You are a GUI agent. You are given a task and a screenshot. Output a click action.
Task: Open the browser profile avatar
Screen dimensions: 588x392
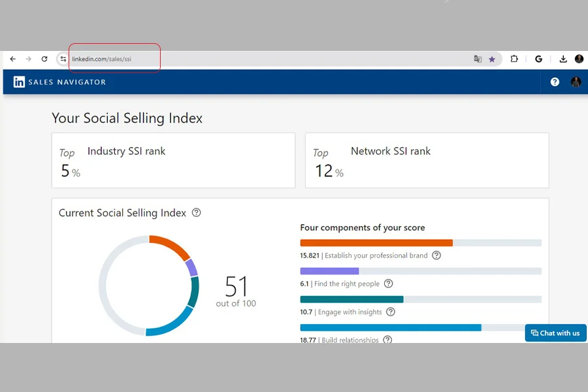579,59
